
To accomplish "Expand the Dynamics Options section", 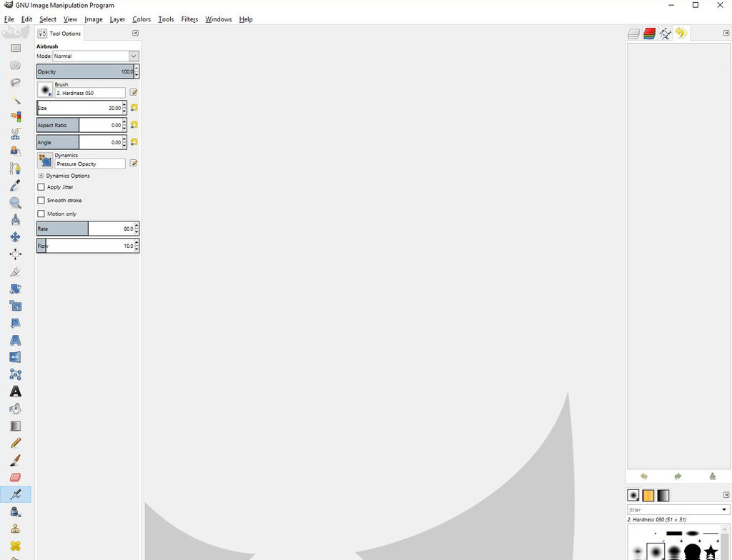I will (41, 176).
